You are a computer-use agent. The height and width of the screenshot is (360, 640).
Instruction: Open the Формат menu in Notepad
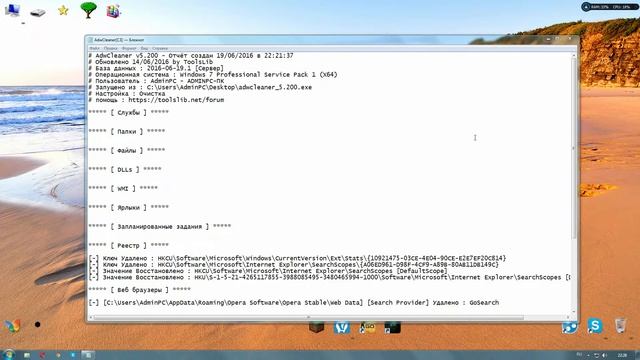129,49
